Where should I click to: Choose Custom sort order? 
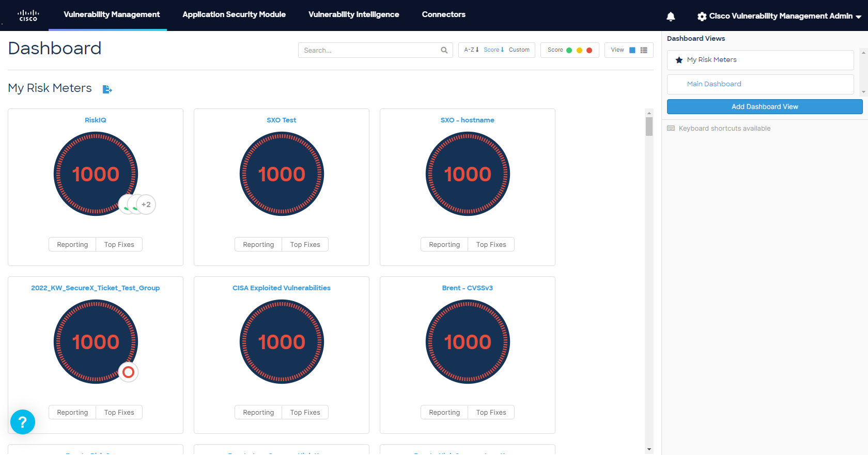pyautogui.click(x=519, y=50)
